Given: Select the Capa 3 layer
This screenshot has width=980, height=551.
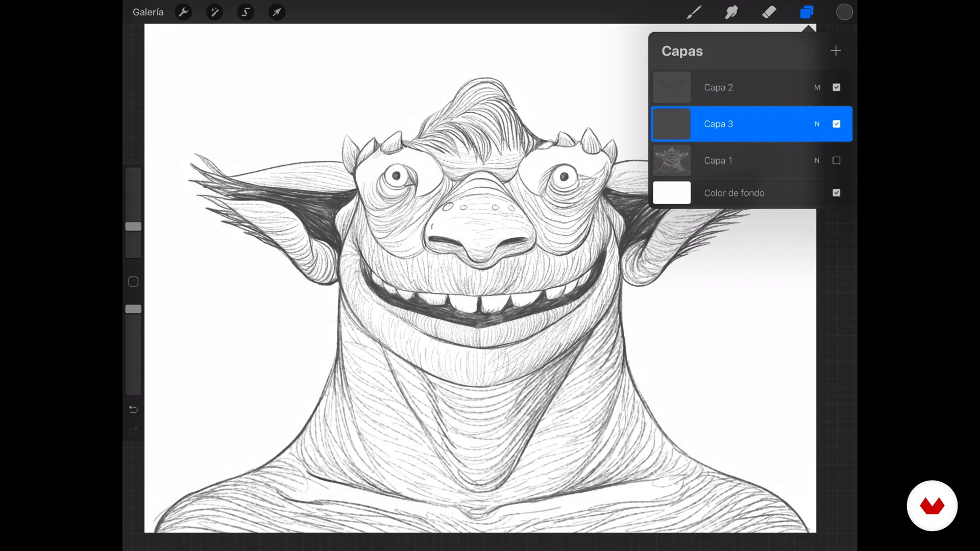Looking at the screenshot, I should tap(752, 124).
